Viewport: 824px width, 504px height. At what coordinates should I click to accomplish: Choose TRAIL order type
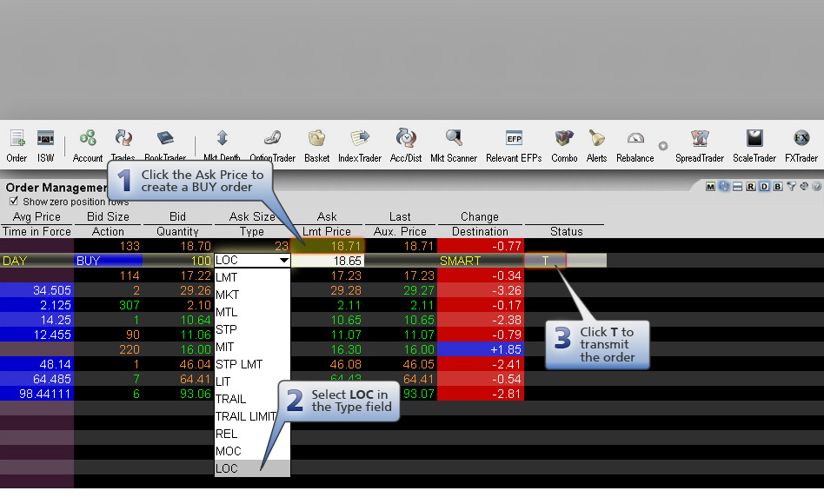246,399
